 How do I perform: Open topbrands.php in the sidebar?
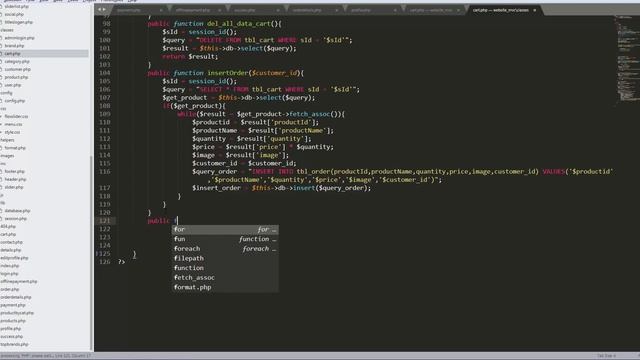tap(14, 344)
